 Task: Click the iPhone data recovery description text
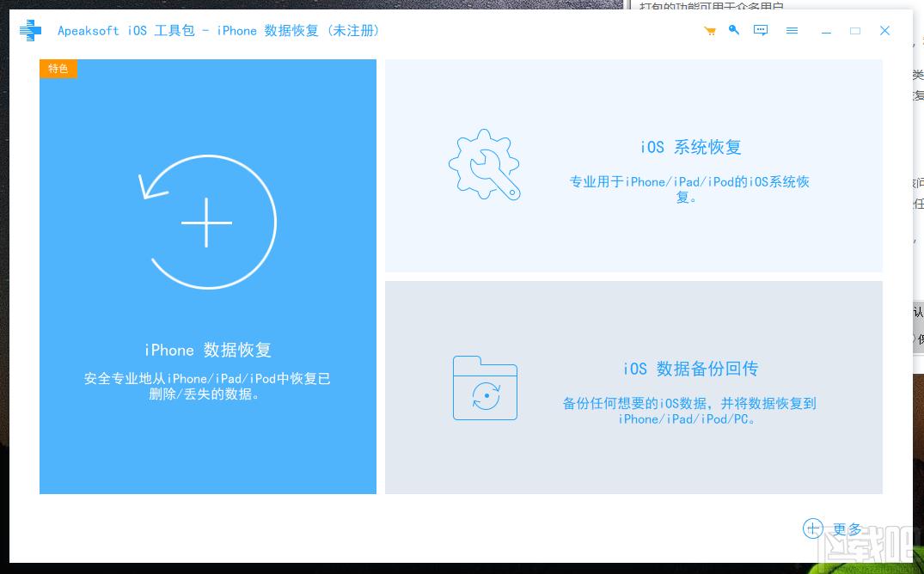click(x=207, y=386)
